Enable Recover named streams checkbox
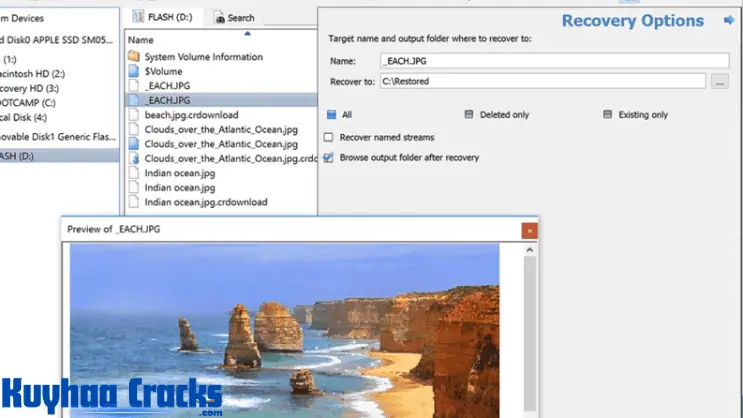743x418 pixels. (329, 137)
